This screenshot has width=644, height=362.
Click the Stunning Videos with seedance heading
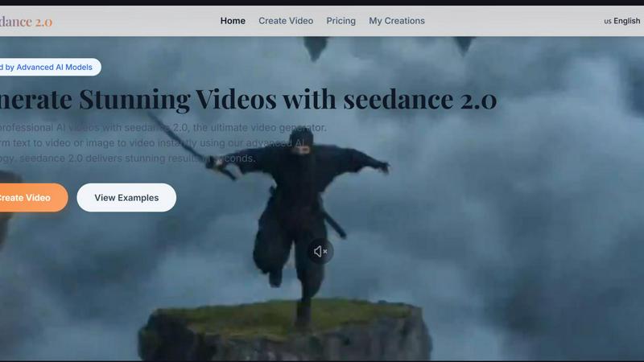[248, 99]
